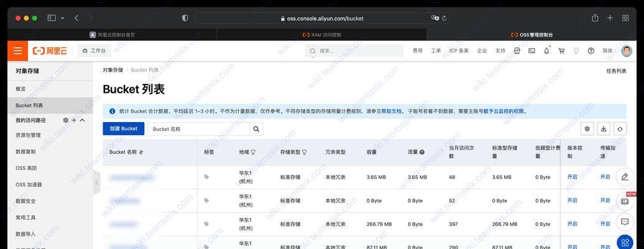The width and height of the screenshot is (644, 249).
Task: Sort by Bucket 名称 column
Action: (141, 152)
